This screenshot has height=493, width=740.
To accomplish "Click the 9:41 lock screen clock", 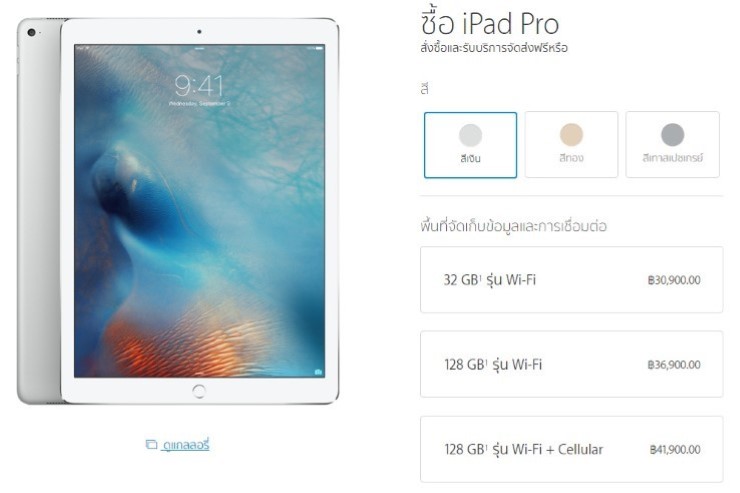I will (x=199, y=86).
